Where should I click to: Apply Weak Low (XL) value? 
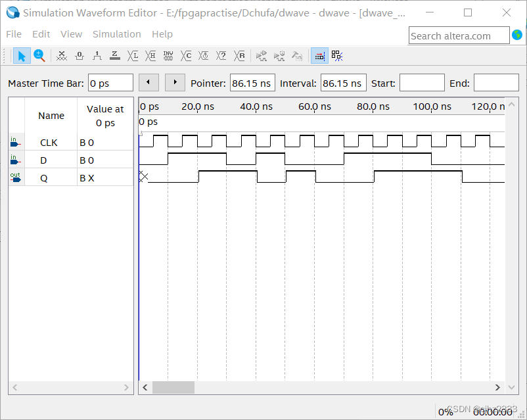133,56
